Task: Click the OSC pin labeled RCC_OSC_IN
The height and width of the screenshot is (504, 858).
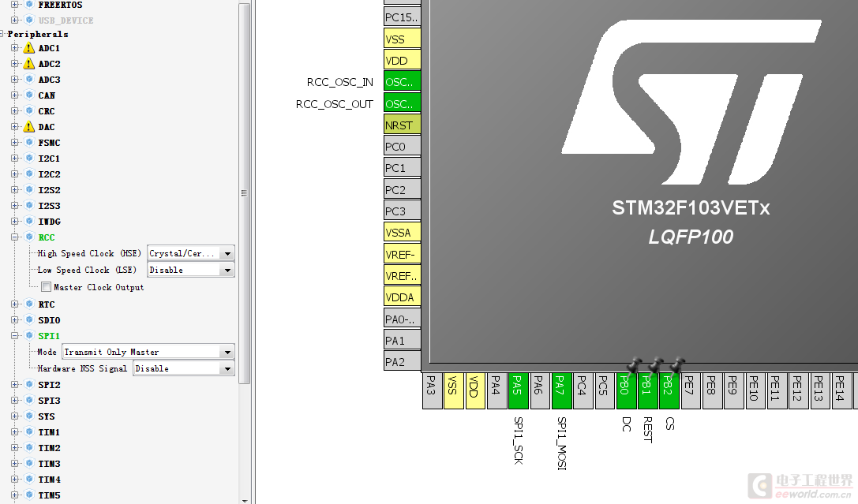Action: pos(403,82)
